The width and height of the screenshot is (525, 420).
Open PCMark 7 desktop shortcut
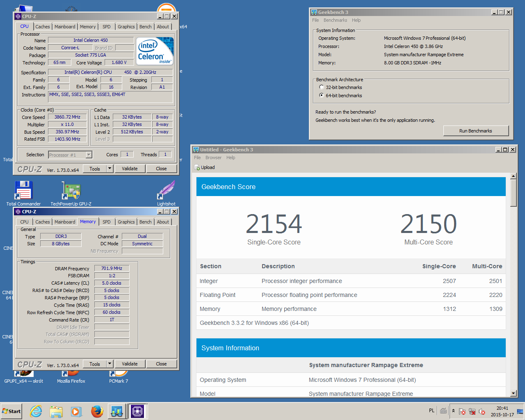pos(119,377)
